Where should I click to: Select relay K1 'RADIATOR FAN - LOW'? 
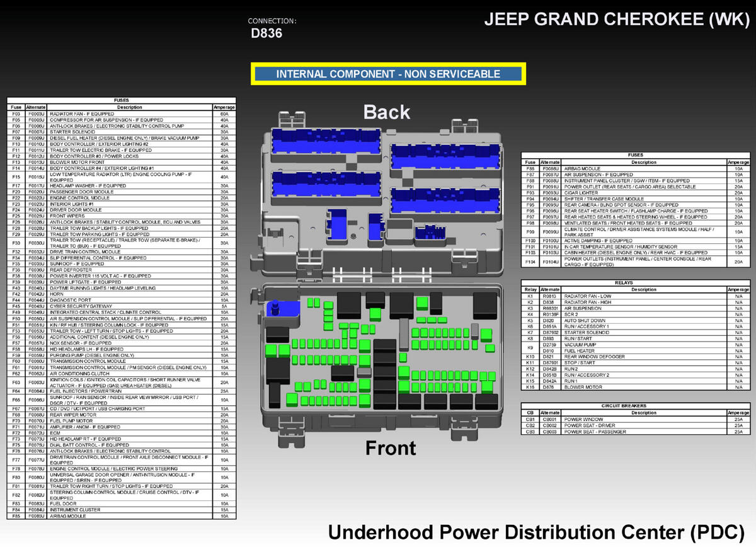(x=636, y=296)
